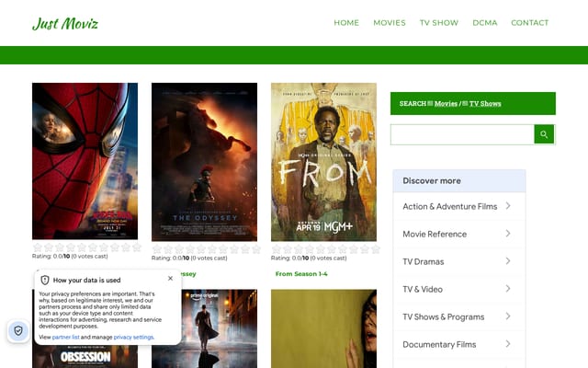Click the Just Moviz site logo

[65, 24]
